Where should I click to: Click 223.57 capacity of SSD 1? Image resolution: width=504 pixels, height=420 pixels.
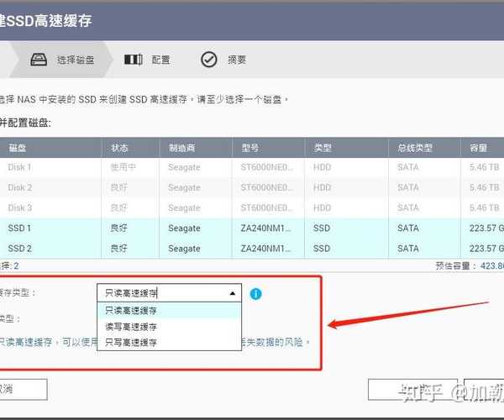[x=486, y=228]
